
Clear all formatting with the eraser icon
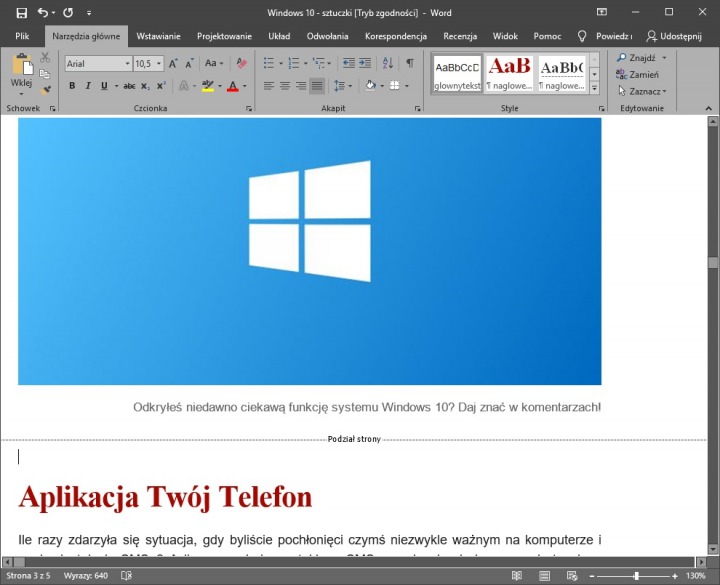point(242,63)
